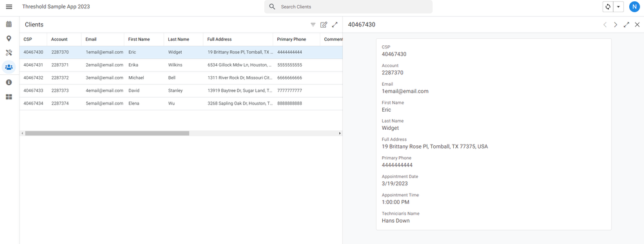This screenshot has width=644, height=244.
Task: Open the dashboard grid icon in sidebar
Action: (x=8, y=97)
